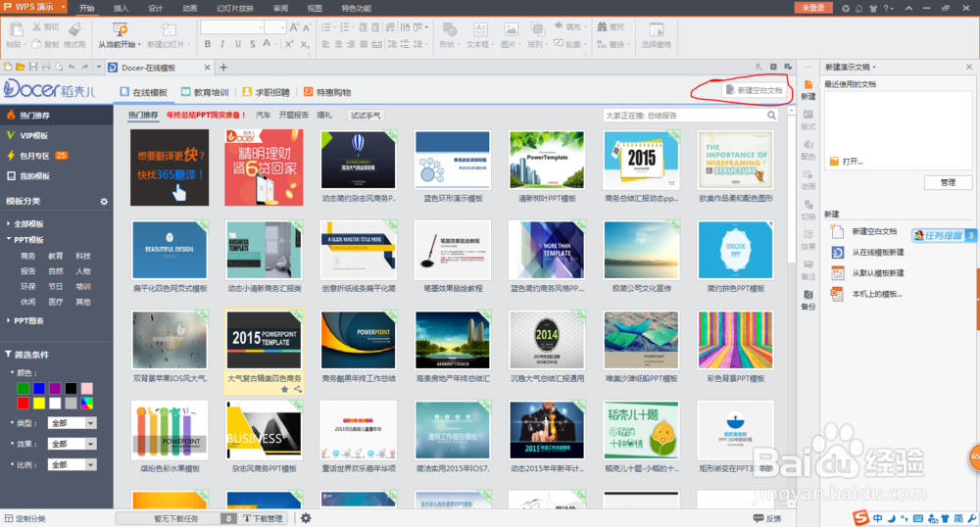
Task: Select the Format Painter (格式刷) brush
Action: pyautogui.click(x=75, y=28)
